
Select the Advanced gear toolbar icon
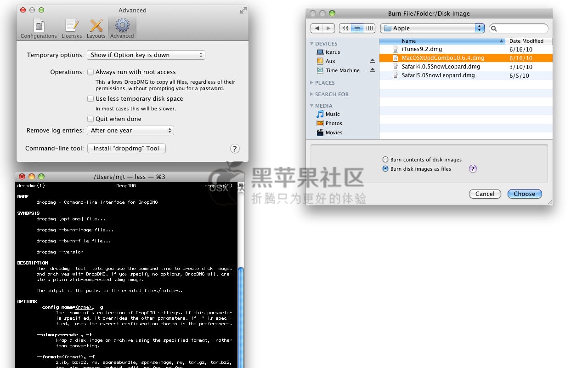click(122, 29)
